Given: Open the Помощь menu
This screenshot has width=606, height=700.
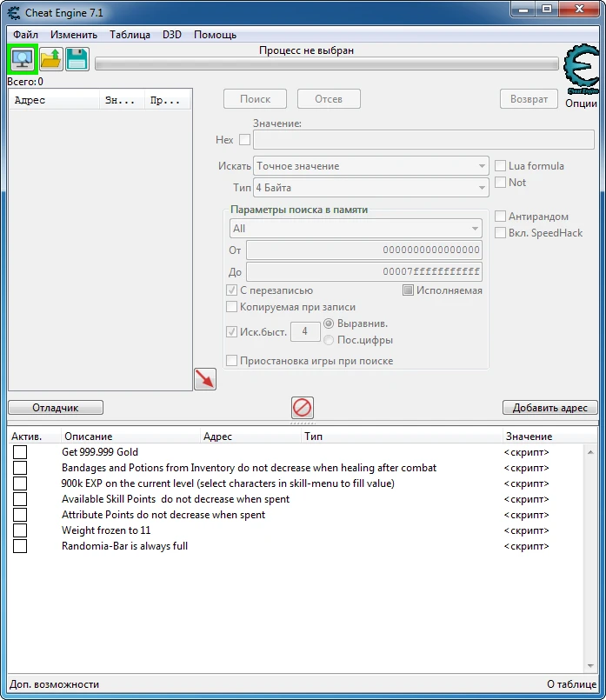Looking at the screenshot, I should point(215,35).
